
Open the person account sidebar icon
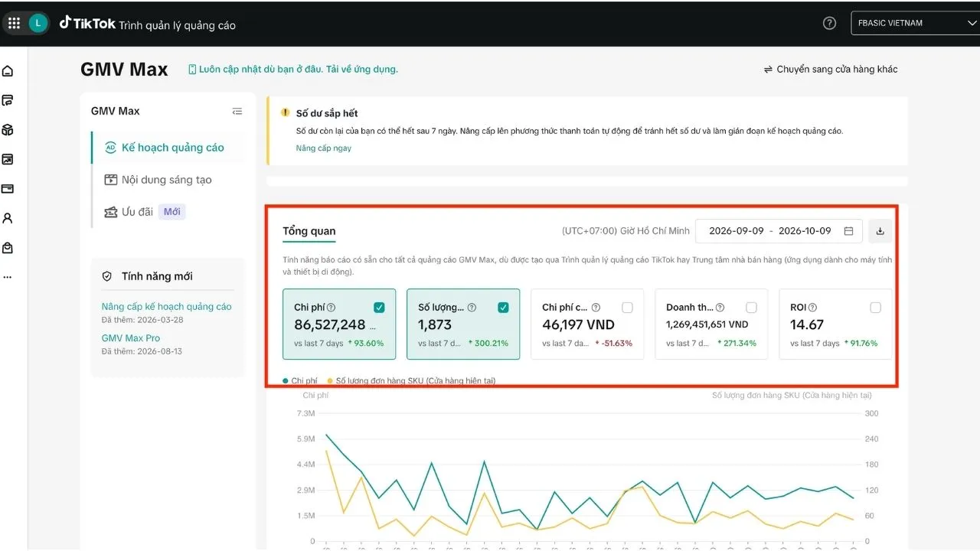click(x=8, y=218)
